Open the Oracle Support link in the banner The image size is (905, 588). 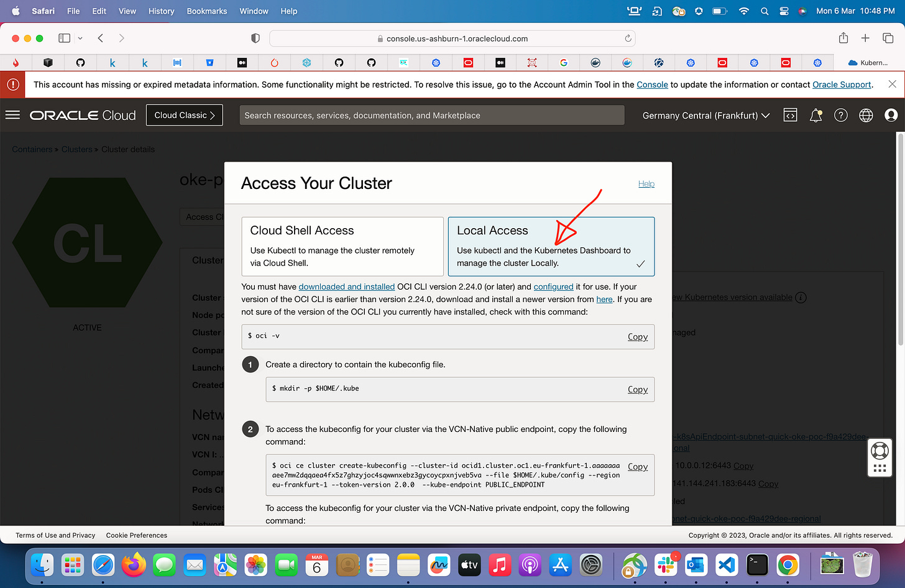pos(842,85)
